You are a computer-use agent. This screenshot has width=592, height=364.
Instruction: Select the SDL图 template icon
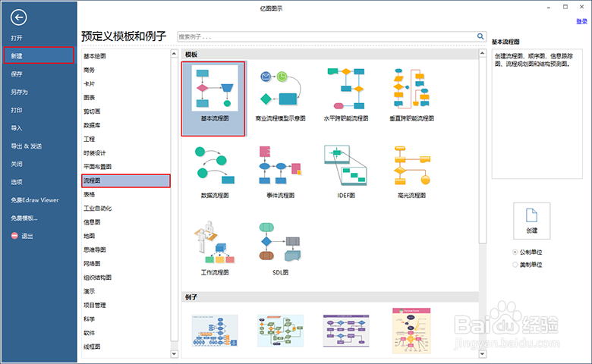coord(280,243)
